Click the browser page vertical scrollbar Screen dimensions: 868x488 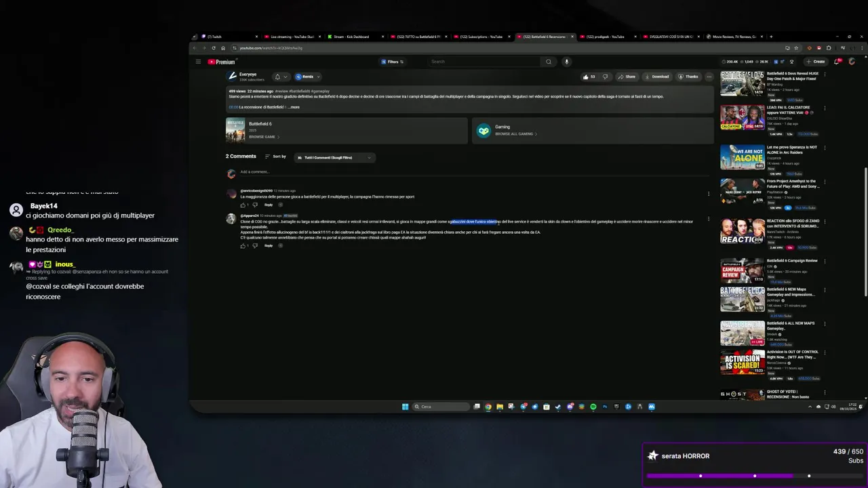(x=865, y=230)
